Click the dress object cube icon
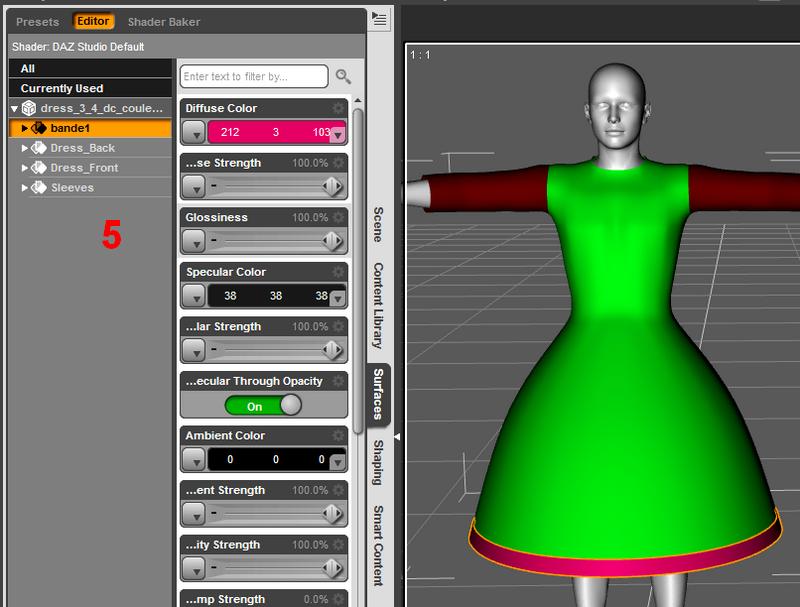 click(29, 108)
